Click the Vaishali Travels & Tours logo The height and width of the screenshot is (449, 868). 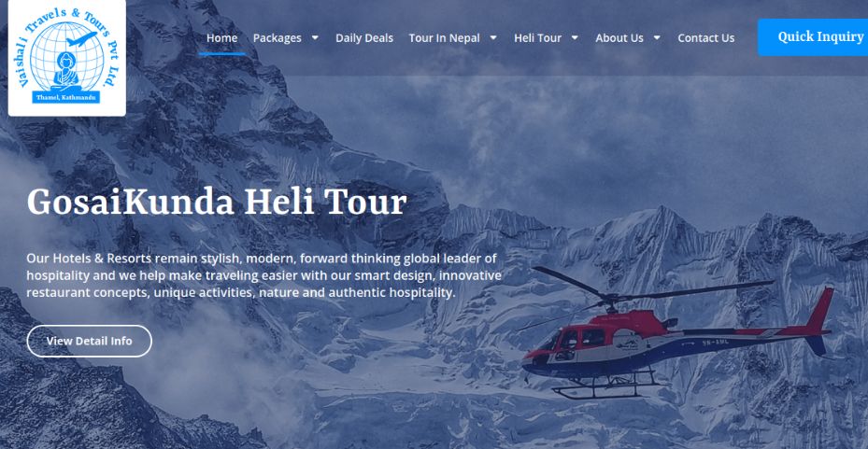coord(67,57)
